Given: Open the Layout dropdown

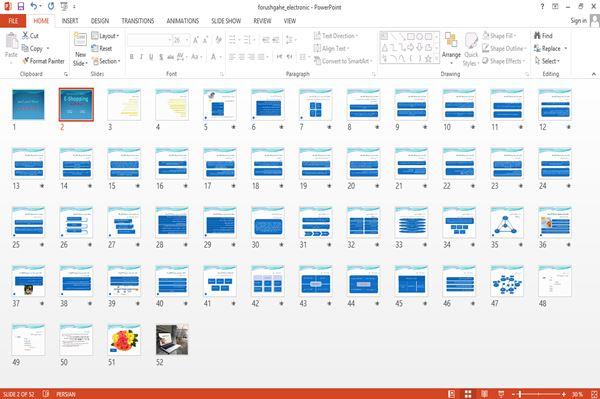Looking at the screenshot, I should [x=105, y=36].
